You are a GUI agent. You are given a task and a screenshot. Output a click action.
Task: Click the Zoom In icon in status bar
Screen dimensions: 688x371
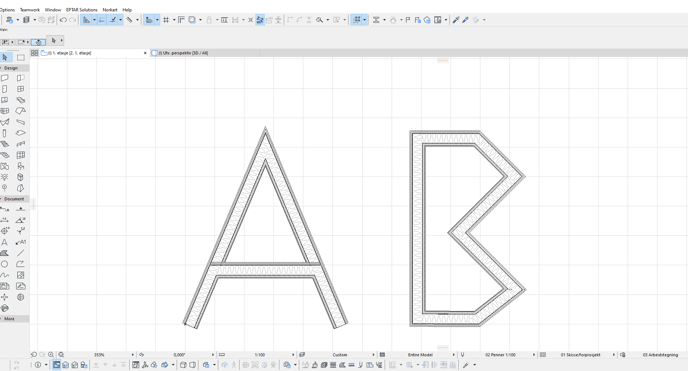coord(51,354)
